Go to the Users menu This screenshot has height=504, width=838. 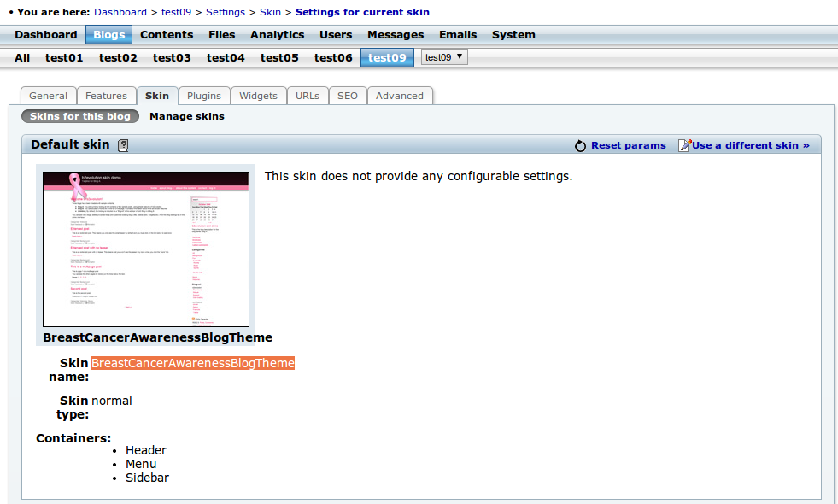pos(336,35)
